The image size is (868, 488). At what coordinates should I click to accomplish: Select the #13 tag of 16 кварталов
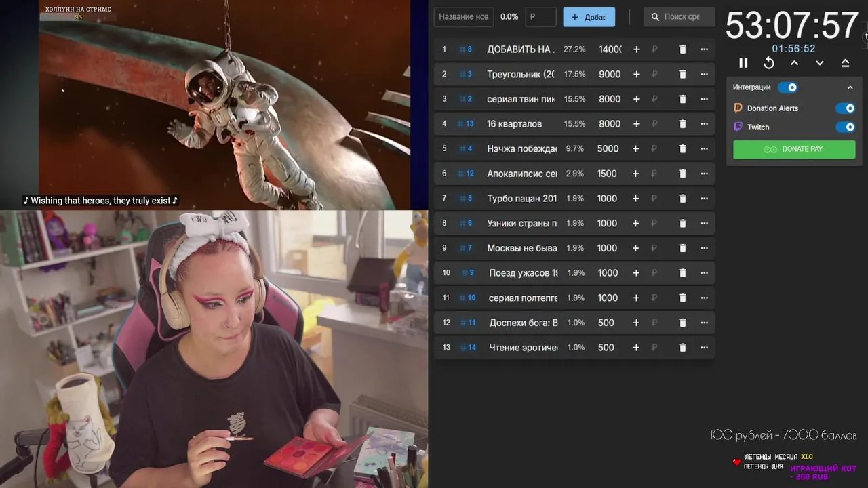point(465,124)
